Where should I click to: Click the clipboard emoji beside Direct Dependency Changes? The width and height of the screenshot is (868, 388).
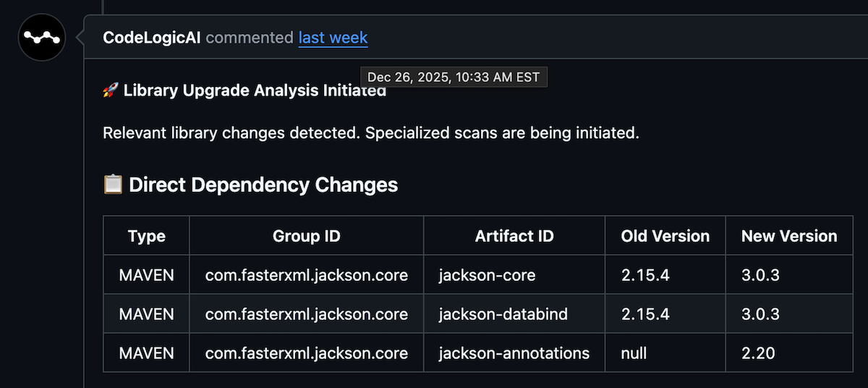pyautogui.click(x=113, y=185)
